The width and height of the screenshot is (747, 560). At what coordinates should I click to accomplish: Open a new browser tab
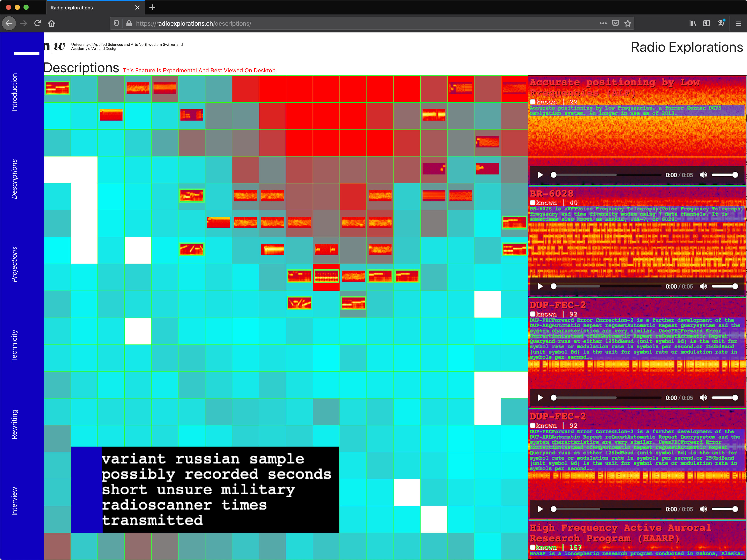pos(152,7)
